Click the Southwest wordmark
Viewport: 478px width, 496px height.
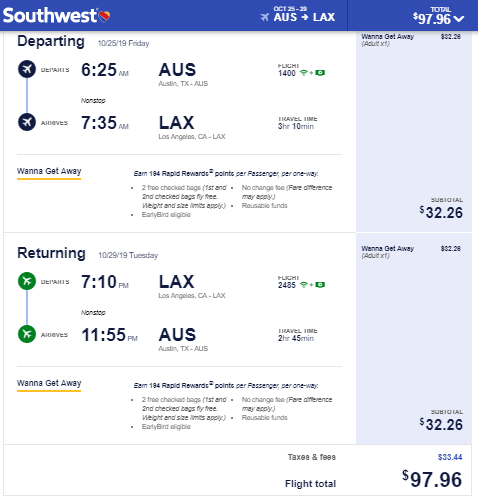[x=50, y=15]
